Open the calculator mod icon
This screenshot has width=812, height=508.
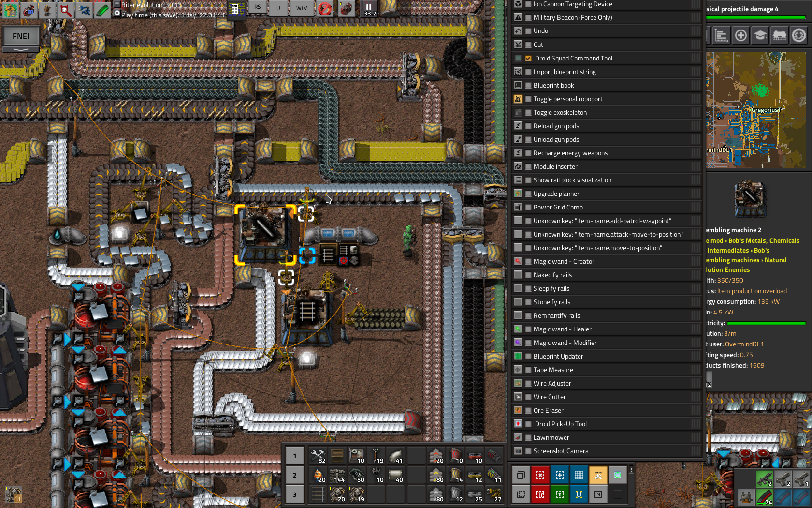tap(236, 9)
